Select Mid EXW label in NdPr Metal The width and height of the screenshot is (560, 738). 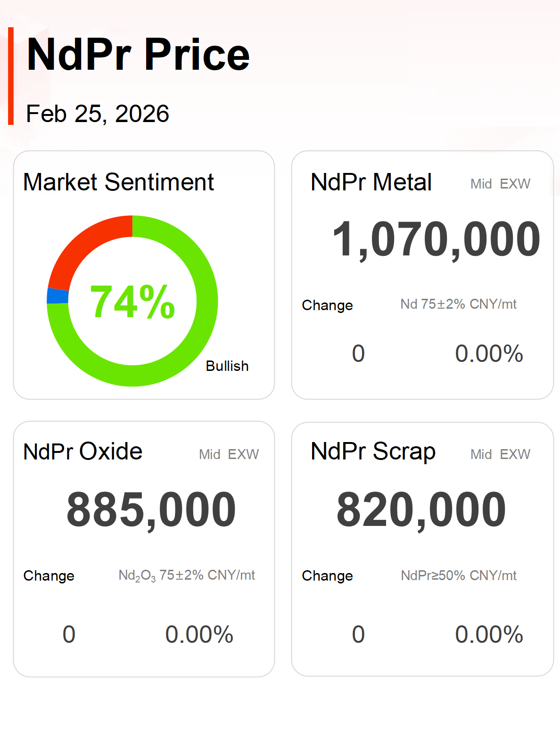click(500, 184)
